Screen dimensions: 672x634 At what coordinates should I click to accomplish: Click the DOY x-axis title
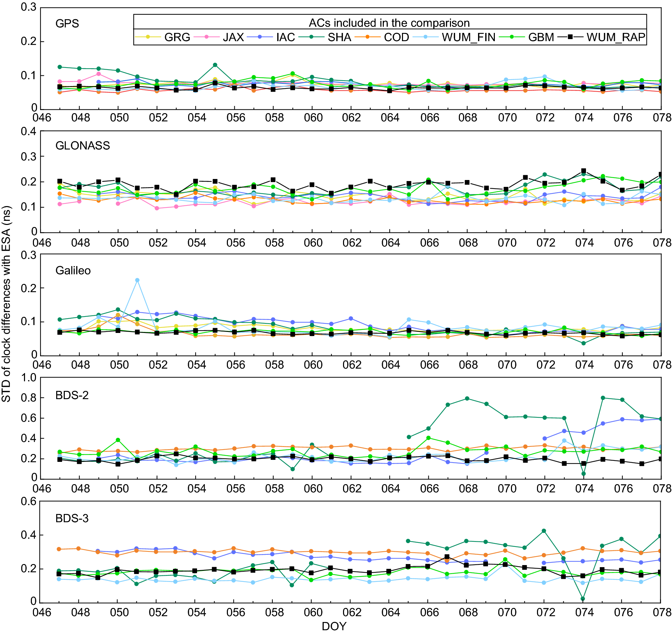click(x=334, y=626)
